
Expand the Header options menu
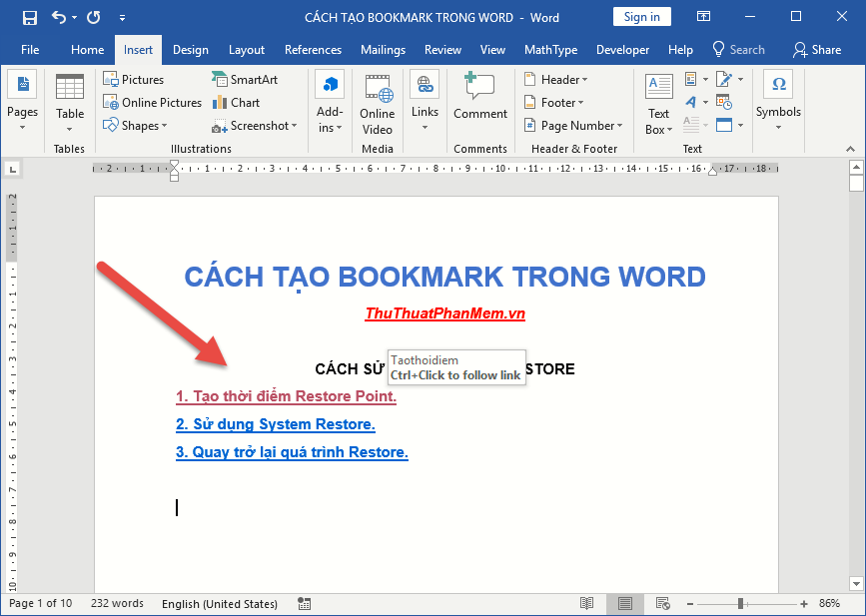point(557,79)
